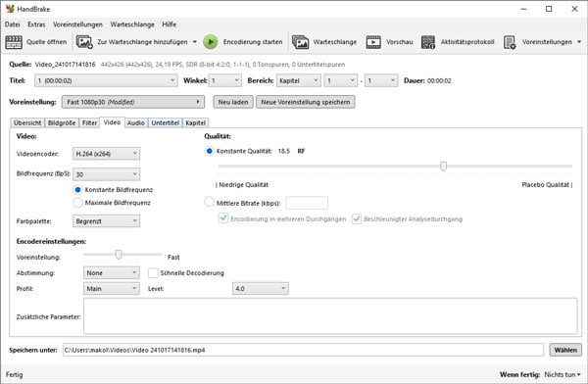The image size is (588, 384).
Task: Switch to the Filter tab
Action: pyautogui.click(x=89, y=123)
